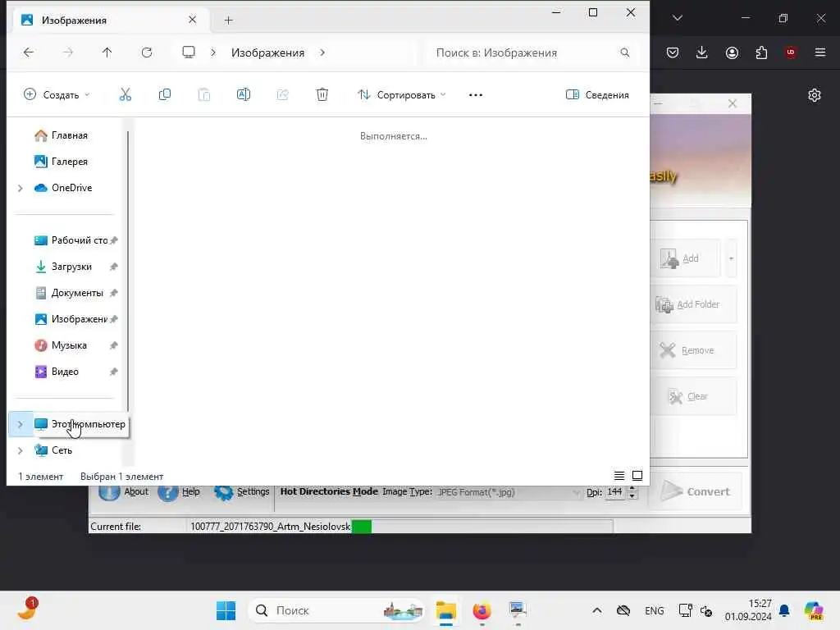Viewport: 840px width, 630px height.
Task: Open Help in the converter window
Action: 180,492
